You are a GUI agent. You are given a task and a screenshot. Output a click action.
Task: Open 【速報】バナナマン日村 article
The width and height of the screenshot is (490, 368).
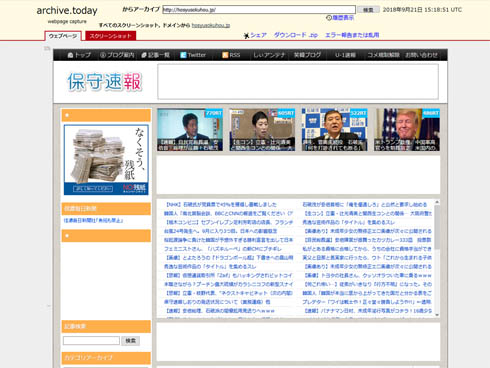point(367,311)
